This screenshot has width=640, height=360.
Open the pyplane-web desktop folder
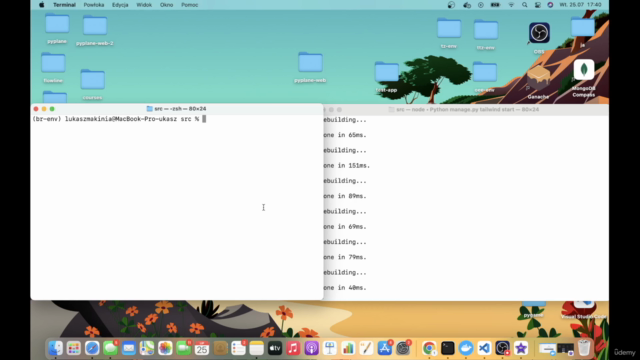[x=310, y=67]
